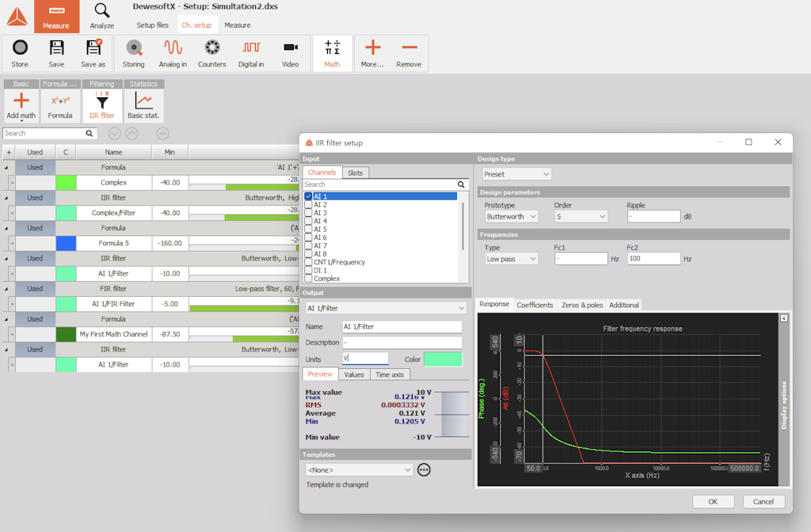Open the Additional tab
This screenshot has width=811, height=532.
[624, 305]
